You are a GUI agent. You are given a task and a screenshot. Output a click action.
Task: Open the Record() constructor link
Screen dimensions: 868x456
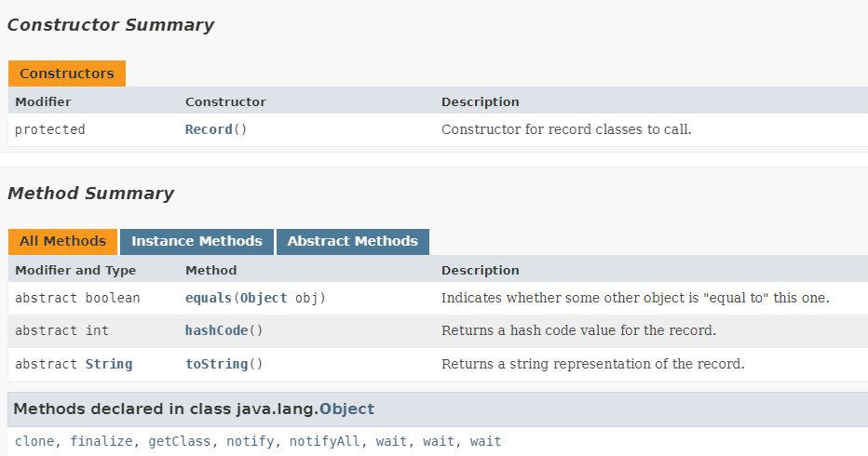coord(209,129)
